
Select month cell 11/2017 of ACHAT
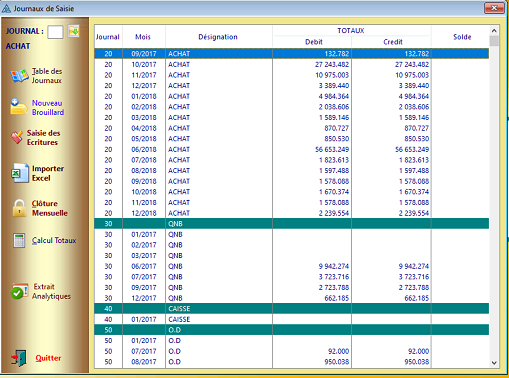(144, 75)
